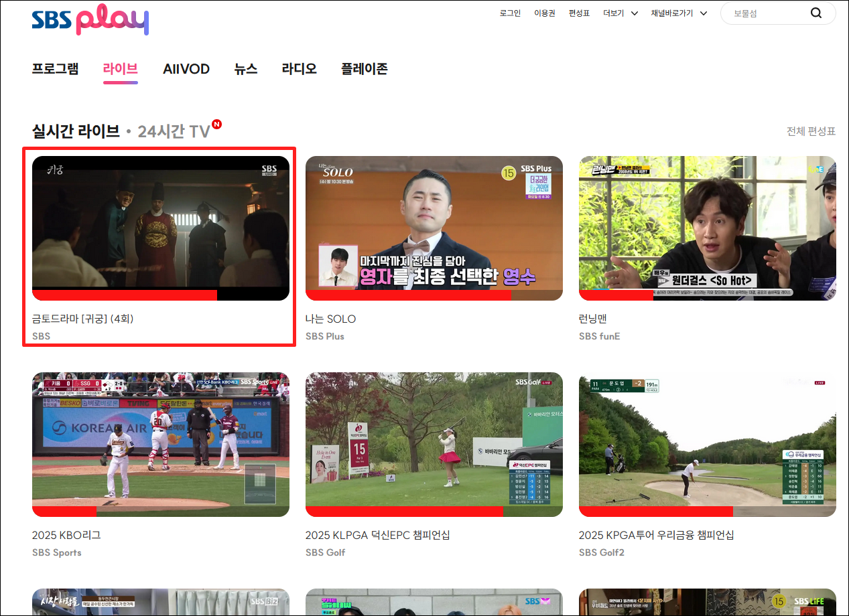Screen dimensions: 849x616
Task: Expand the 더보기 dropdown menu
Action: 620,13
